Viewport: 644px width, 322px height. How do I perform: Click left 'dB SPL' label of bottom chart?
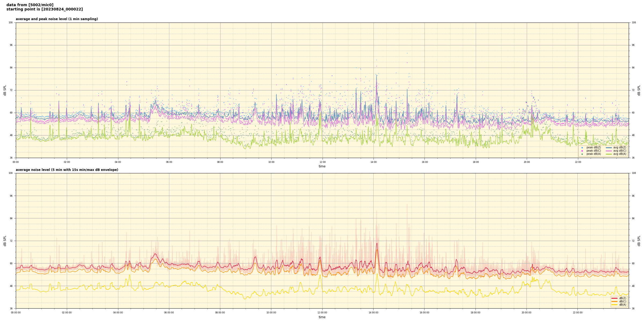[5, 241]
